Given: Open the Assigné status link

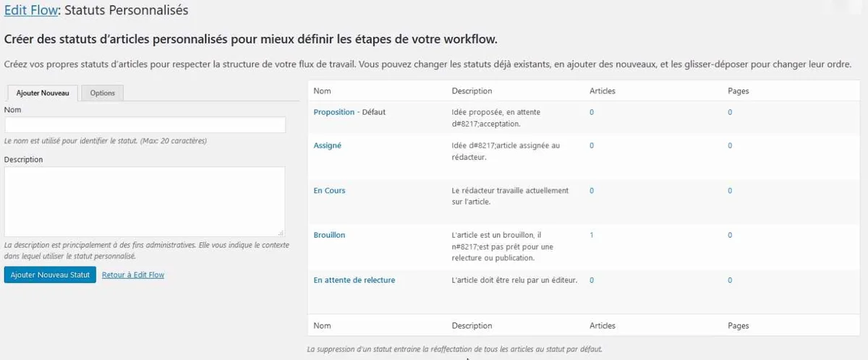Looking at the screenshot, I should (x=327, y=145).
